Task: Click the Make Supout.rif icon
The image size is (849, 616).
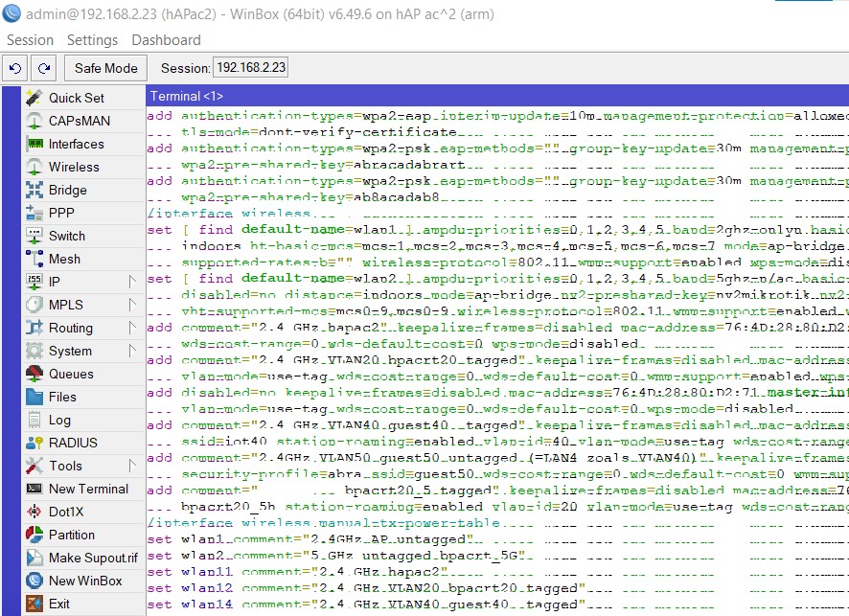Action: 34,558
